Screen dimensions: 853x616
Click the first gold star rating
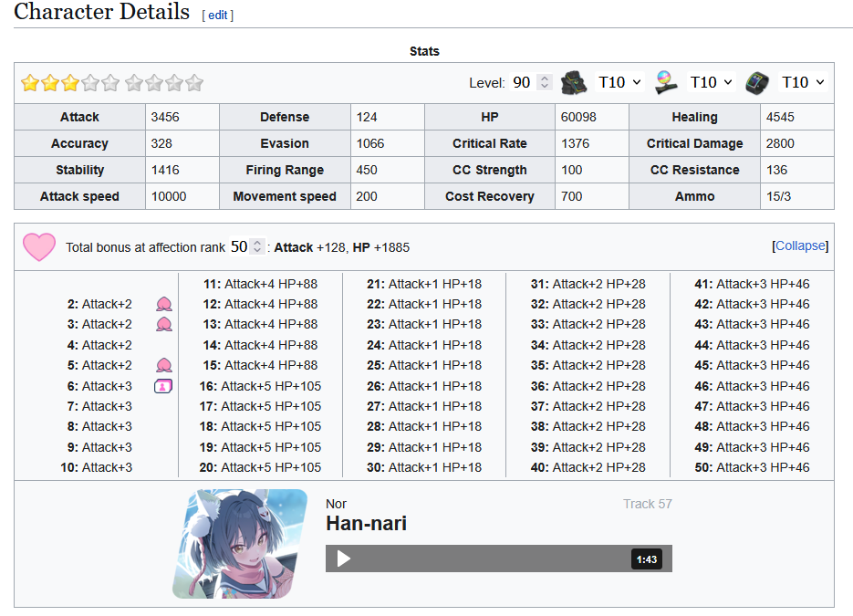30,83
